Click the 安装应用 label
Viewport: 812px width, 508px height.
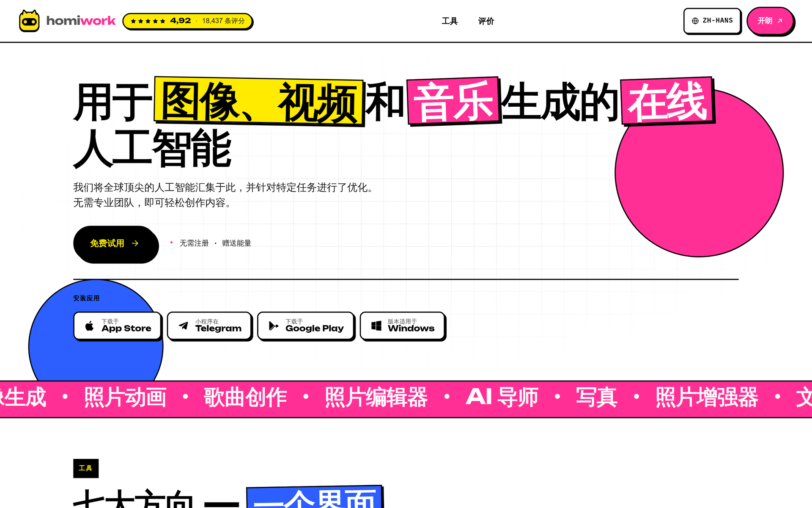(86, 298)
